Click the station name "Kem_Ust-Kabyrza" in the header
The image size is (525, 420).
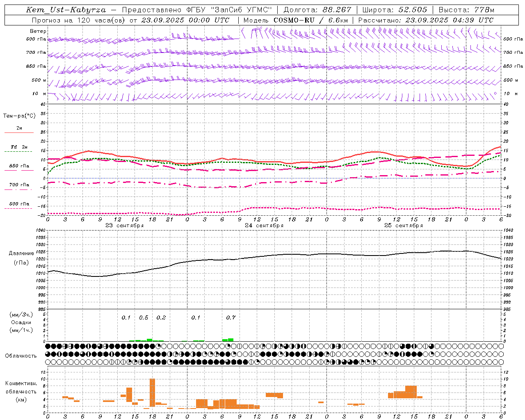66,10
